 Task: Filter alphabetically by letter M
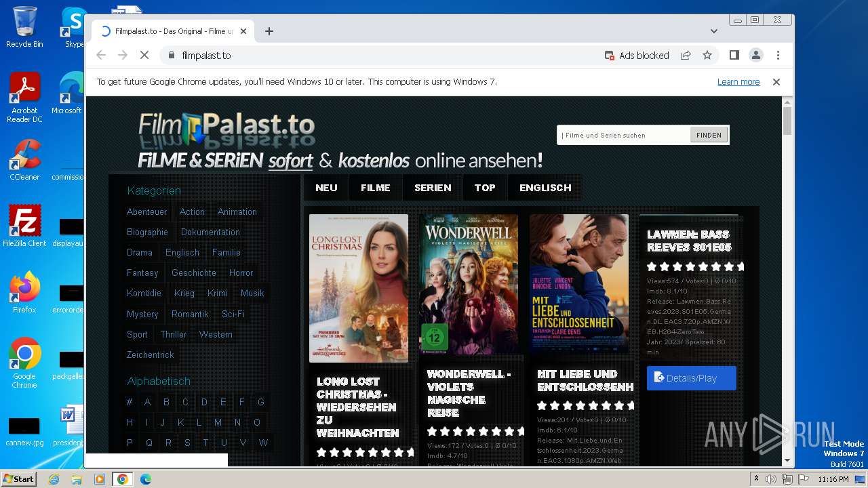pos(218,423)
